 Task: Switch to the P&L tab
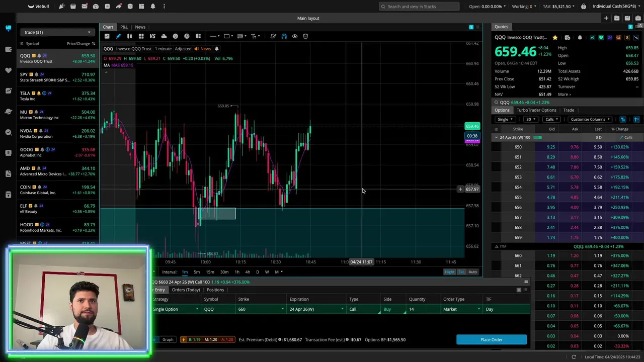124,27
